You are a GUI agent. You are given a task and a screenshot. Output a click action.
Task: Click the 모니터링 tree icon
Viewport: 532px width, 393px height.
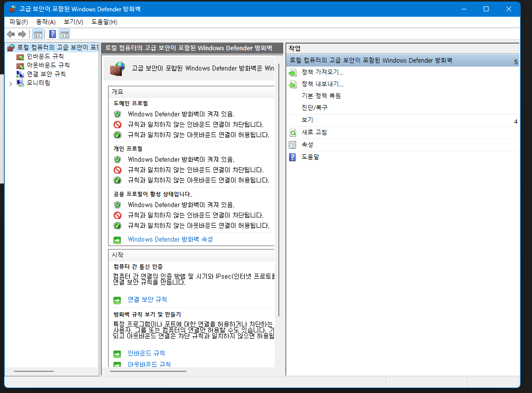point(20,83)
